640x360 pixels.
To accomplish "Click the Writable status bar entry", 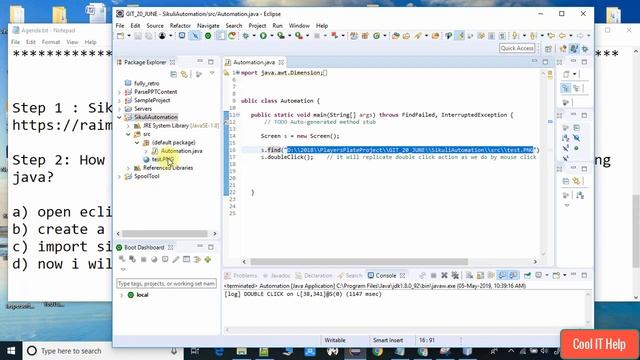I will [x=335, y=340].
